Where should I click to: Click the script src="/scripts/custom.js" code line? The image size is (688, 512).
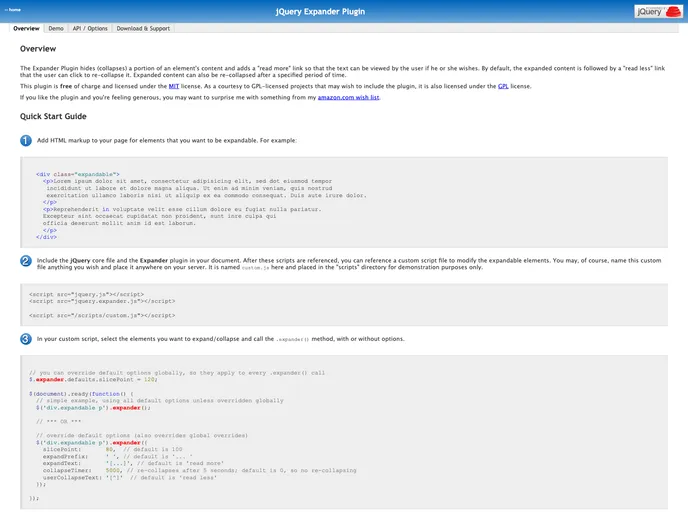(x=102, y=315)
